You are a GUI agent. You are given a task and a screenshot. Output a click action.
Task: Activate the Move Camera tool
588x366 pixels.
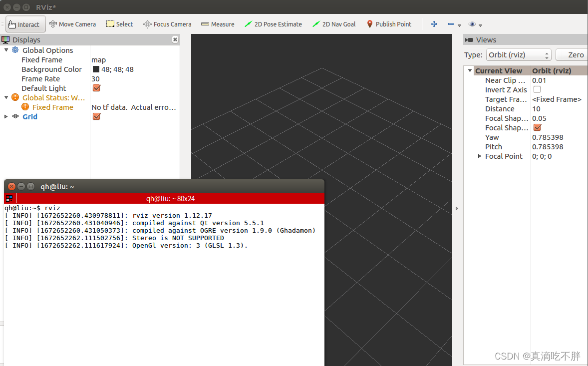pos(72,24)
